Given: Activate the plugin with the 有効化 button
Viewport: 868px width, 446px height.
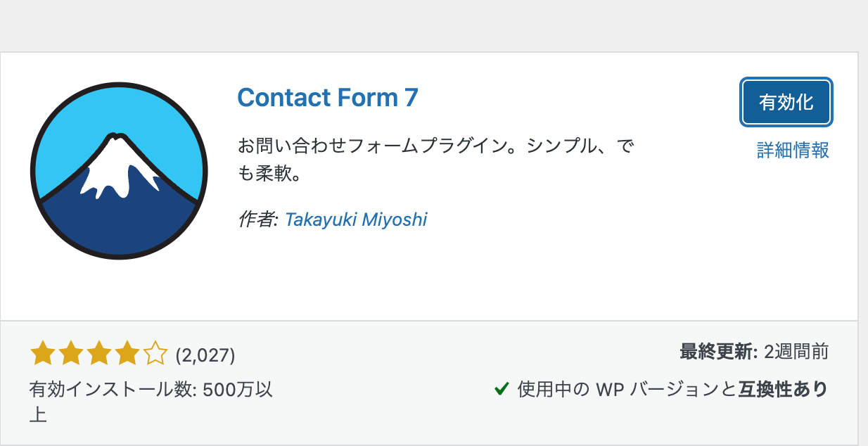Looking at the screenshot, I should pos(786,102).
